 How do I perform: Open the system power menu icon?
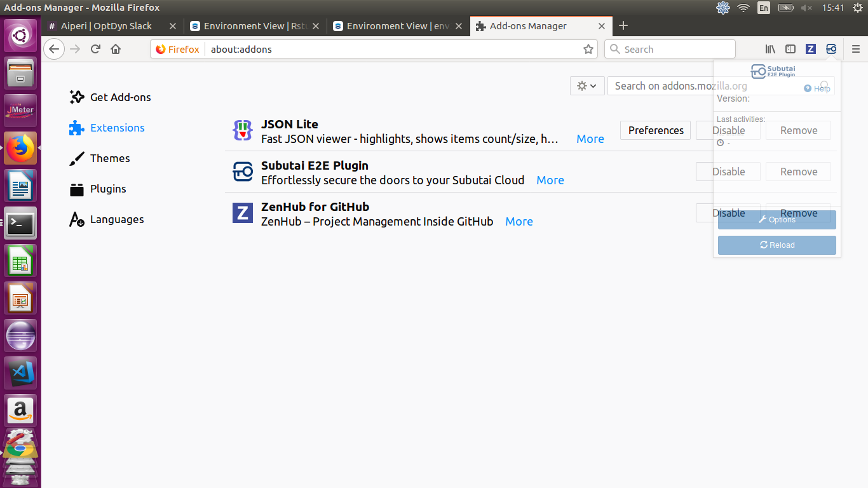[858, 8]
